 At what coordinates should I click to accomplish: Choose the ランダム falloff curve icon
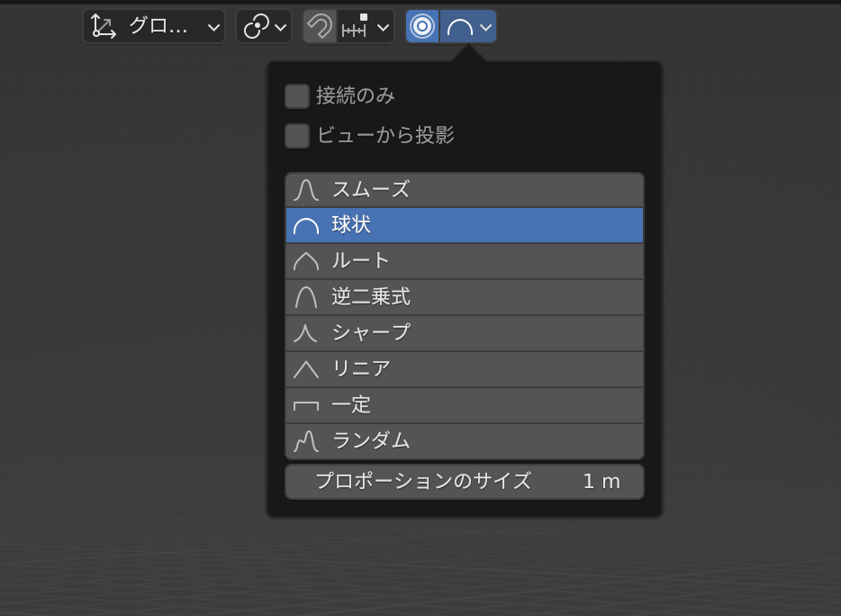(306, 441)
